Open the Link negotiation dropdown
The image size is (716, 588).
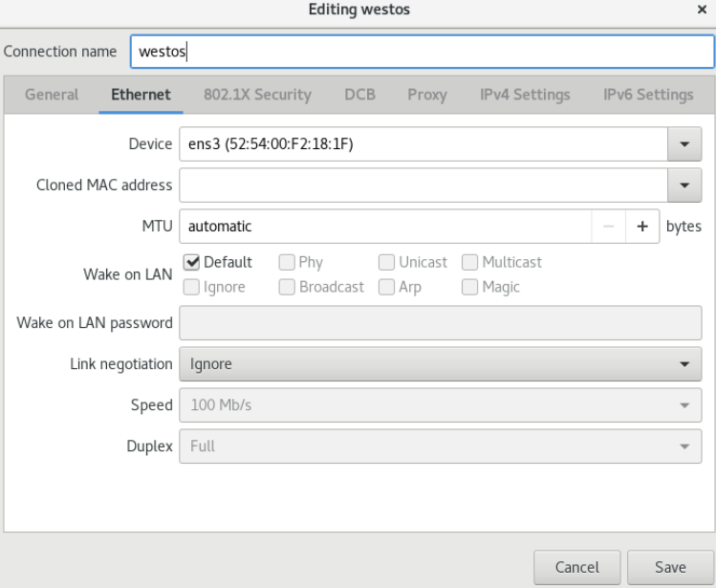[x=440, y=364]
